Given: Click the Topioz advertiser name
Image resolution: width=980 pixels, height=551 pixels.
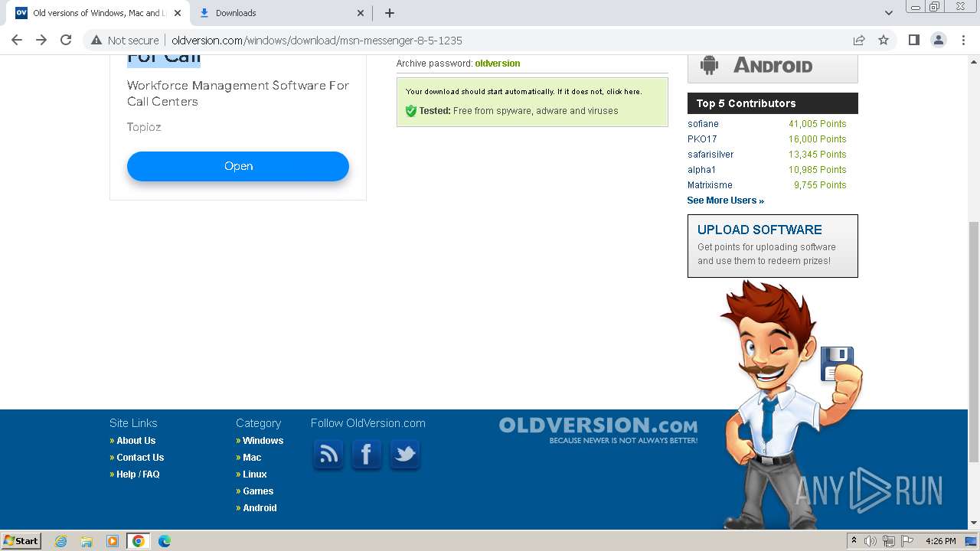Looking at the screenshot, I should (x=144, y=127).
